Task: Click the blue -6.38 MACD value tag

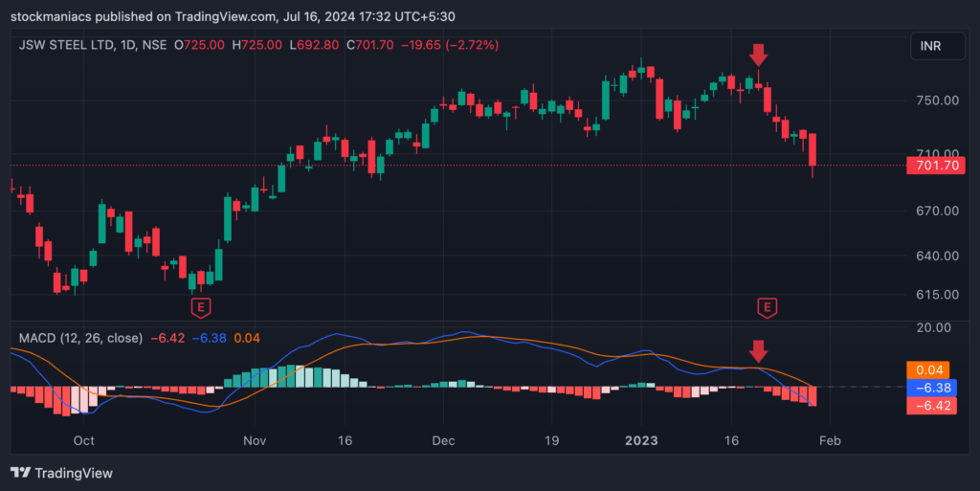Action: [931, 388]
